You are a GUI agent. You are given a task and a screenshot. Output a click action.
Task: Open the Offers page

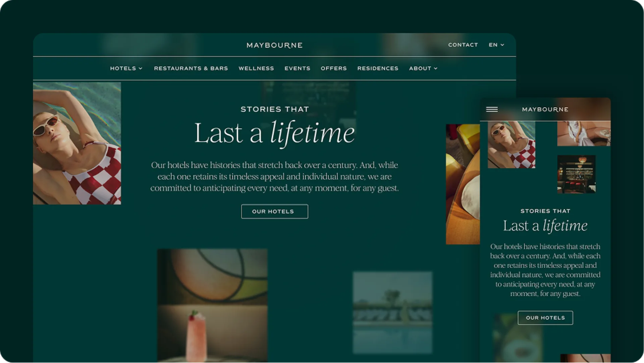click(x=333, y=69)
